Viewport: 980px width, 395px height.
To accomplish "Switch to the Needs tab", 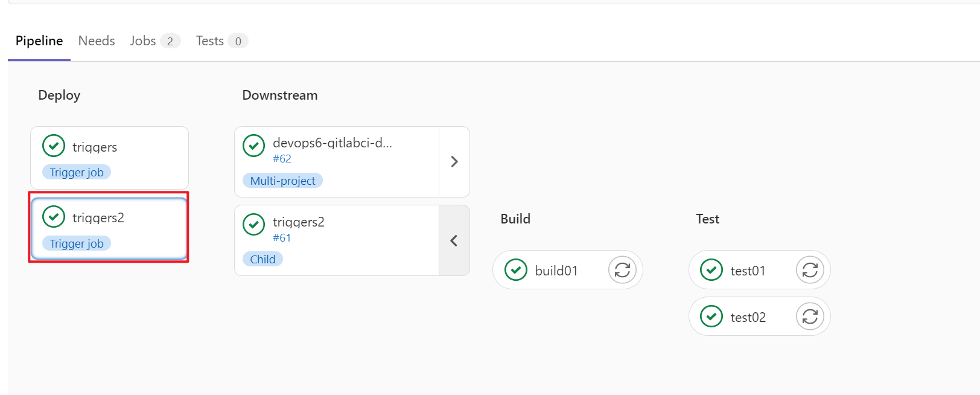I will tap(97, 40).
